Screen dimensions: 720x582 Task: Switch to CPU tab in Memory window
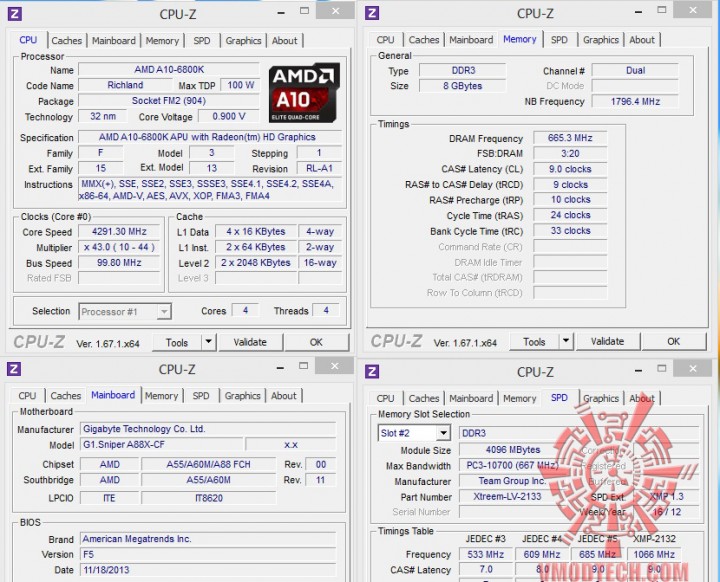coord(385,40)
